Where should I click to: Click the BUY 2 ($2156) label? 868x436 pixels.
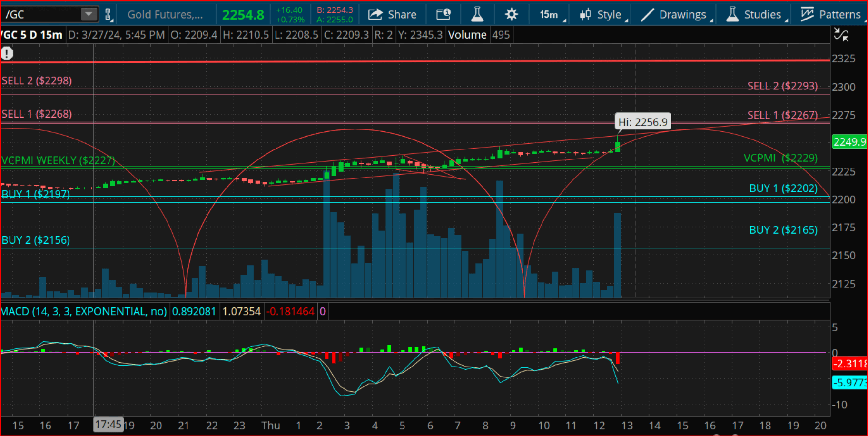(36, 240)
